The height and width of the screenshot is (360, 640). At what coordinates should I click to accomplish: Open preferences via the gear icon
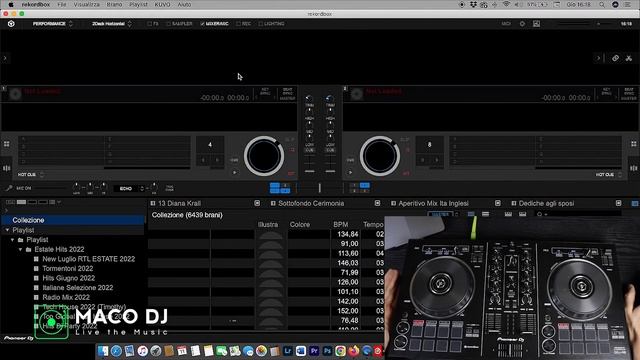522,24
